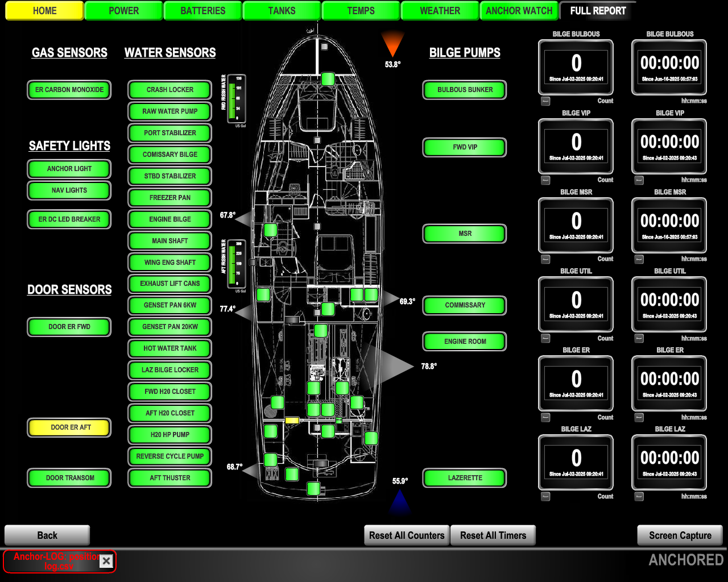Select the FULL REPORT tab
This screenshot has width=728, height=582.
pos(598,11)
